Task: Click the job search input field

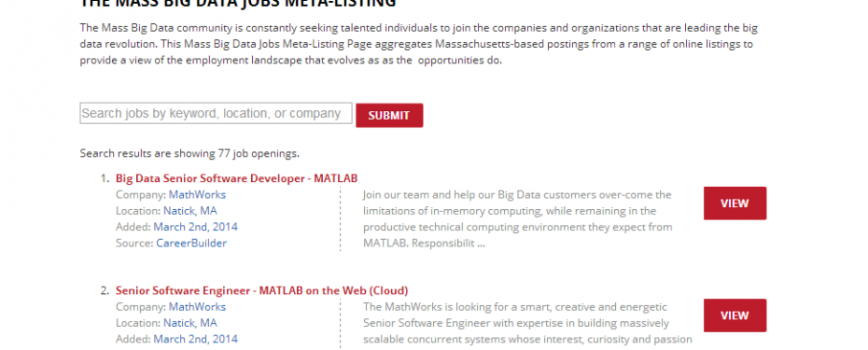Action: [216, 113]
